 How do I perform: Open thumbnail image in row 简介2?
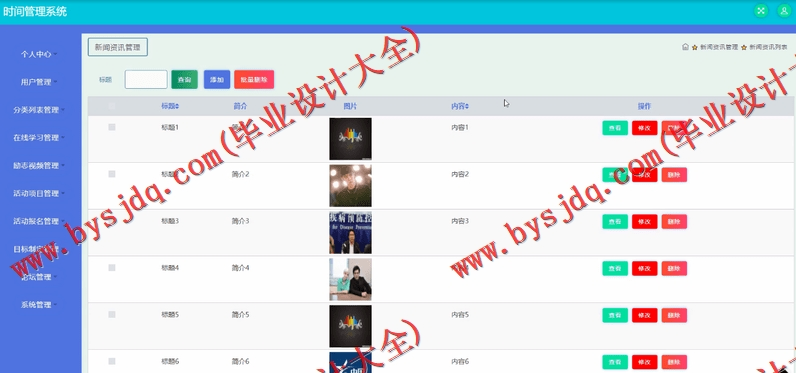tap(350, 186)
